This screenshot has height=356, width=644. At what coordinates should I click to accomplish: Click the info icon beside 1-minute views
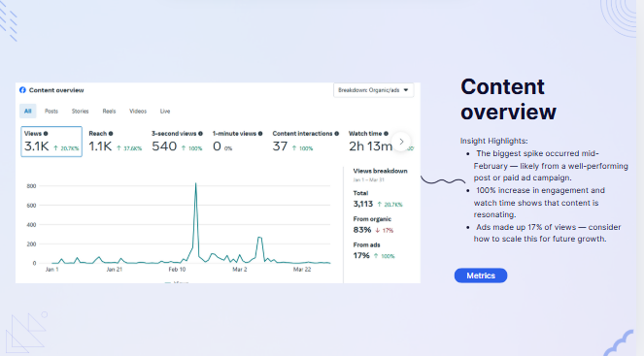(260, 134)
